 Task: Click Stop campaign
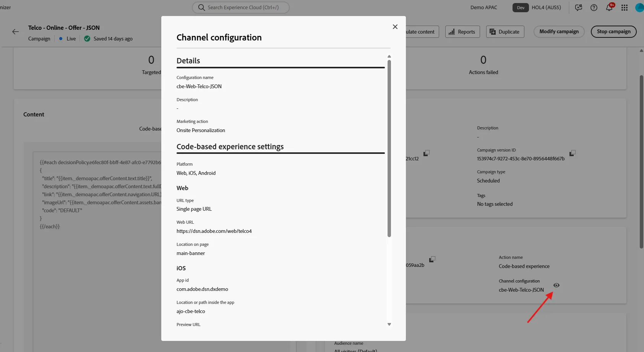(613, 32)
